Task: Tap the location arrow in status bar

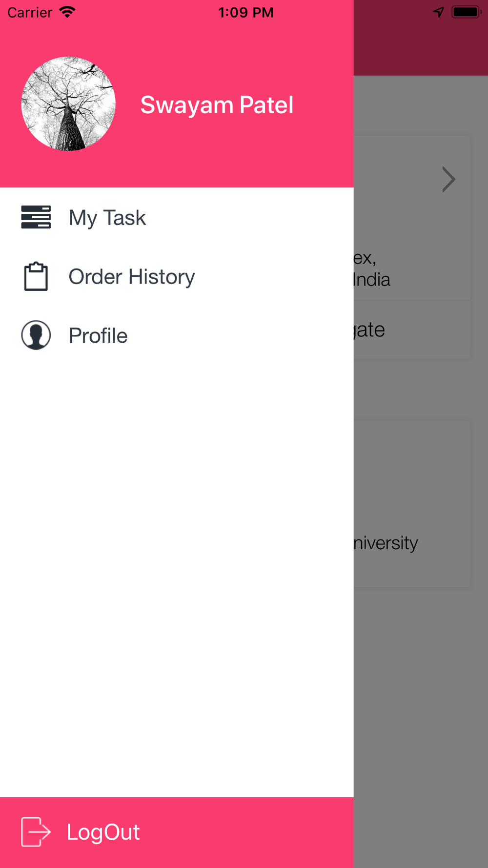Action: (439, 12)
